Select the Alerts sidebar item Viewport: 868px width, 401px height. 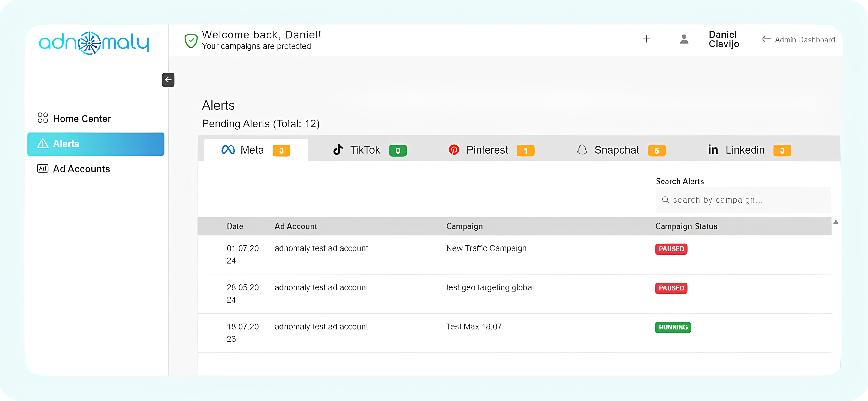point(96,144)
